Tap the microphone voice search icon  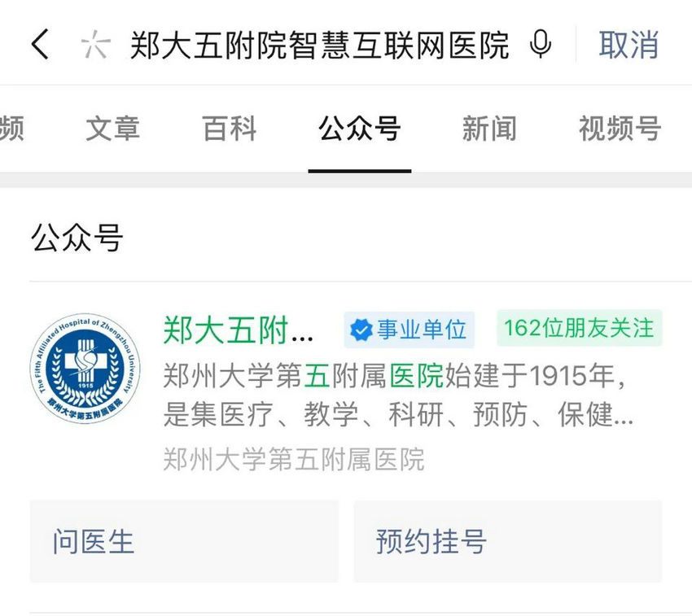(541, 44)
